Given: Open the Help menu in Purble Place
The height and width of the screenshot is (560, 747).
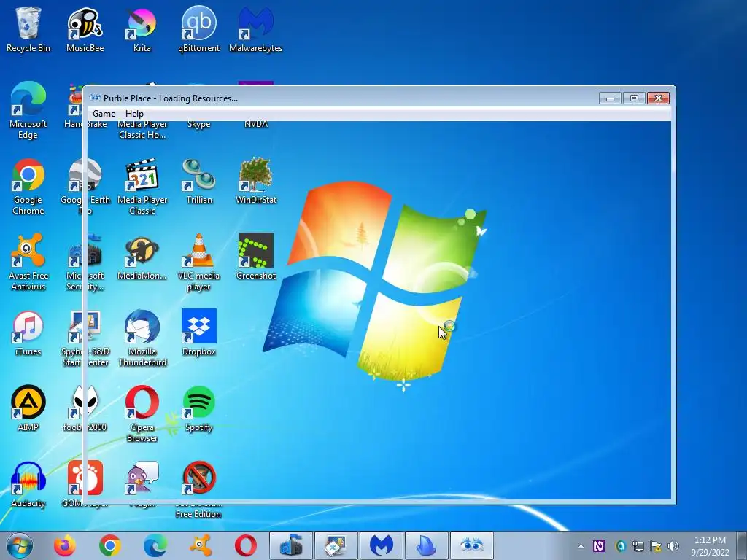Looking at the screenshot, I should tap(134, 113).
